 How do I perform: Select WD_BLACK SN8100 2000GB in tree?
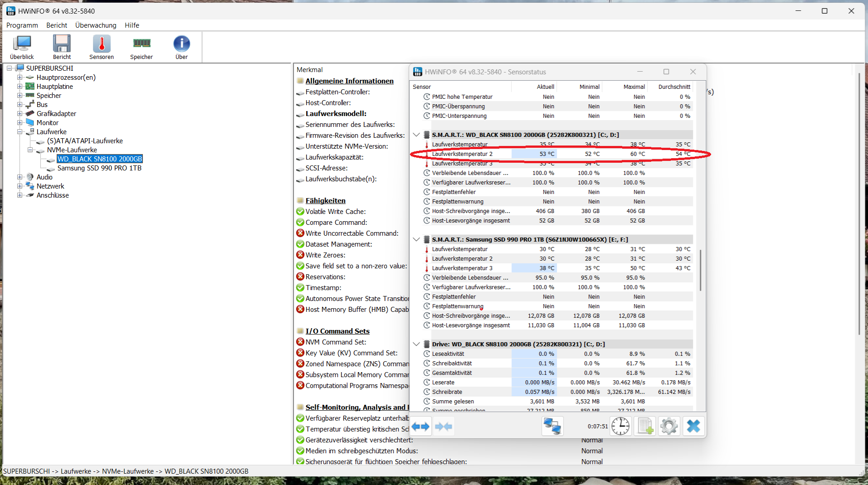point(100,159)
